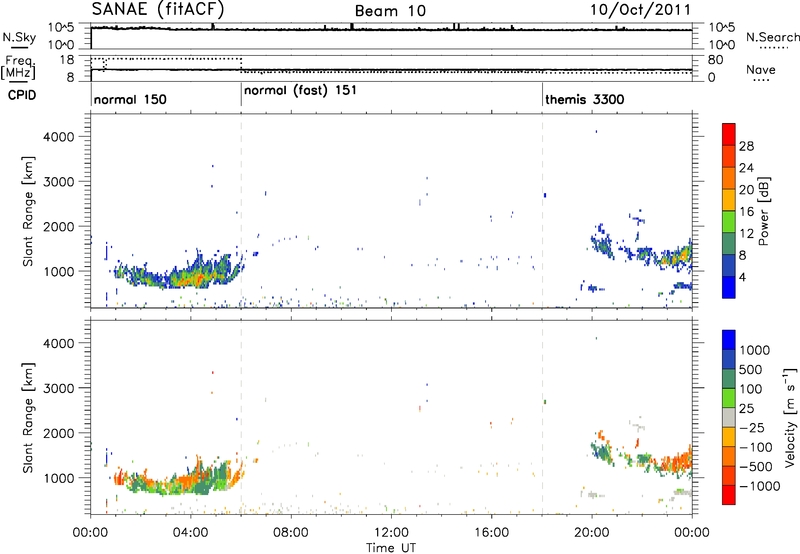Select the -500 tick on Velocity colorbar
Screen dimensions: 800x554
[x=755, y=467]
